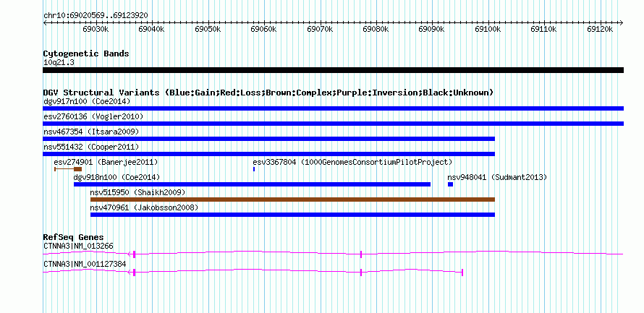
Task: Select the blue nsv467354 gain bar
Action: pos(268,139)
